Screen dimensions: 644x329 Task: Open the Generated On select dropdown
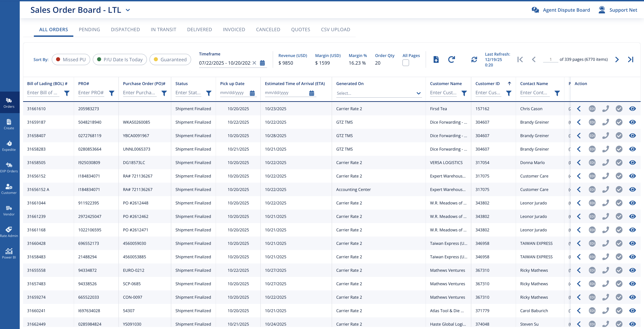(x=379, y=93)
